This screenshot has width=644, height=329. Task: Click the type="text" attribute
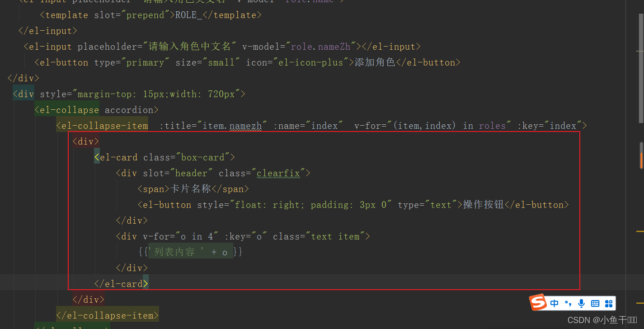(428, 205)
